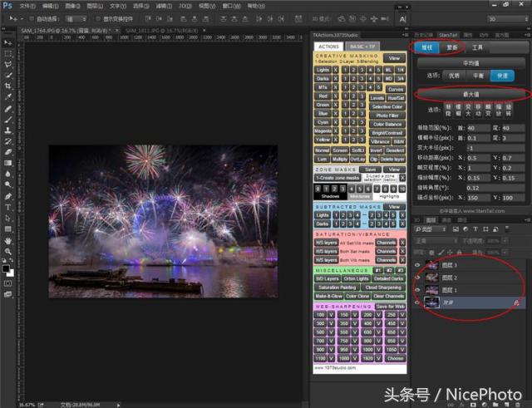
Task: Hide the 背景 layer with its eye icon
Action: 417,302
